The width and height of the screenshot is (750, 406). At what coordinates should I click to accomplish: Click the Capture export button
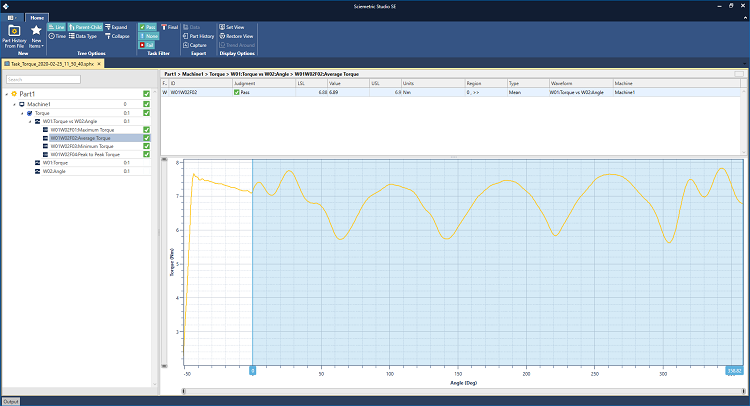(195, 45)
